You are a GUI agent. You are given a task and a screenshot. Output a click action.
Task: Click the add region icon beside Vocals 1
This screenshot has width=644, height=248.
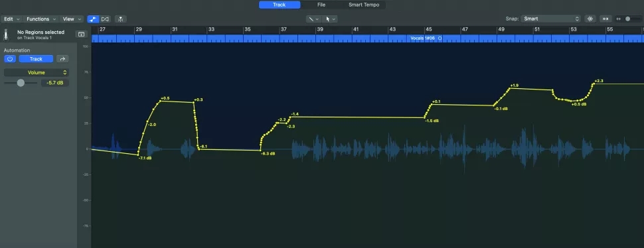click(81, 34)
